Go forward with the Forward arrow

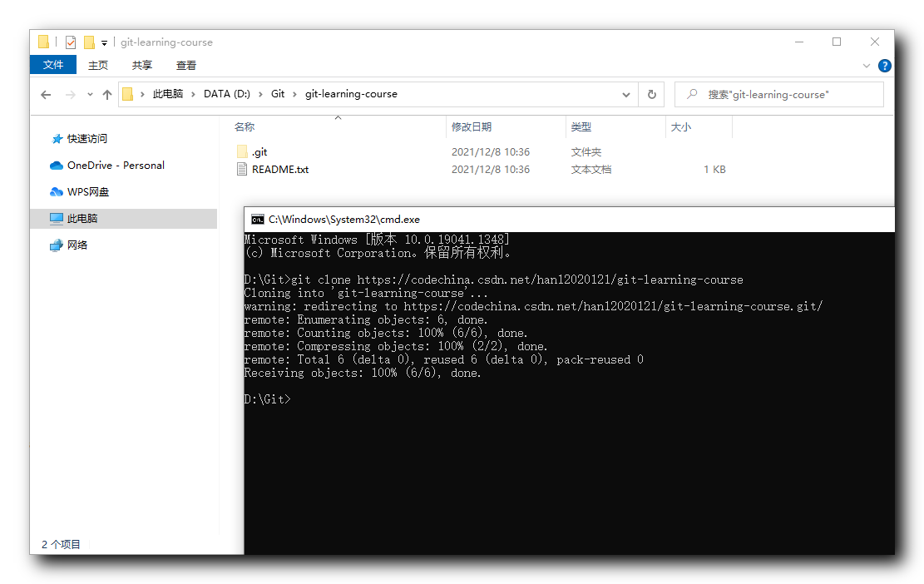pos(70,94)
